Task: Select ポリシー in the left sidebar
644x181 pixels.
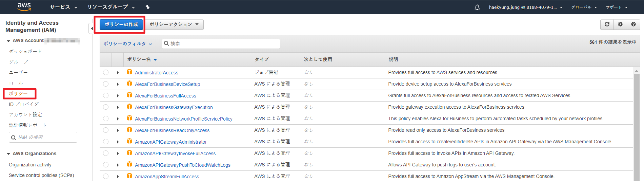Action: (x=18, y=93)
